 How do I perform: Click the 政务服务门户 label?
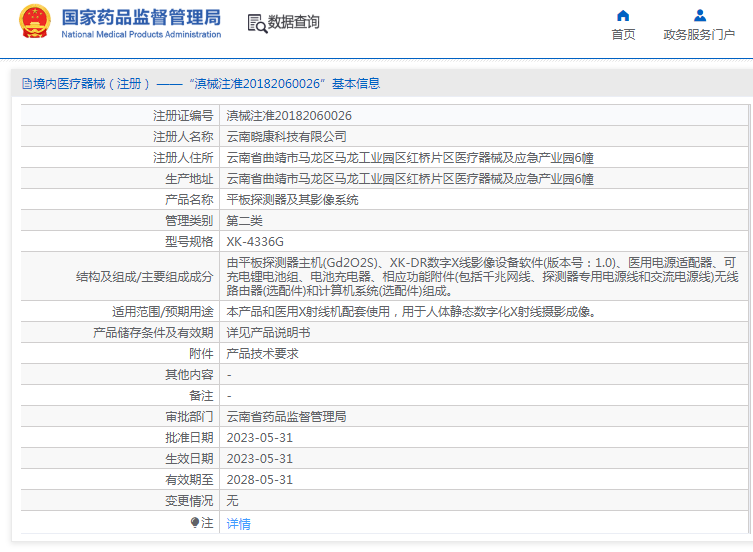click(x=699, y=35)
